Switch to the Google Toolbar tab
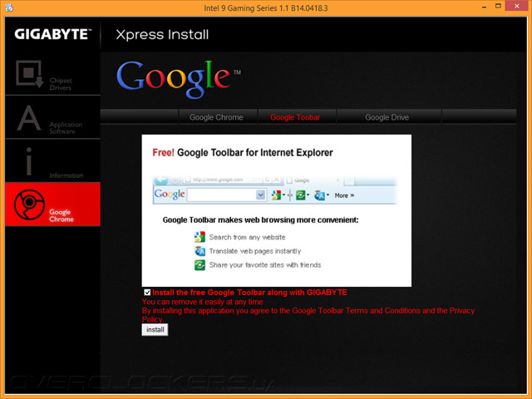 297,117
